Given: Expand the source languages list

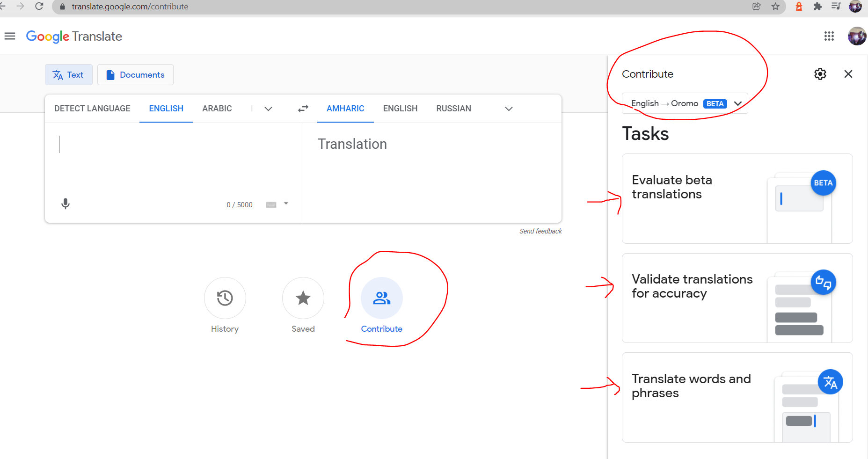Looking at the screenshot, I should tap(268, 109).
